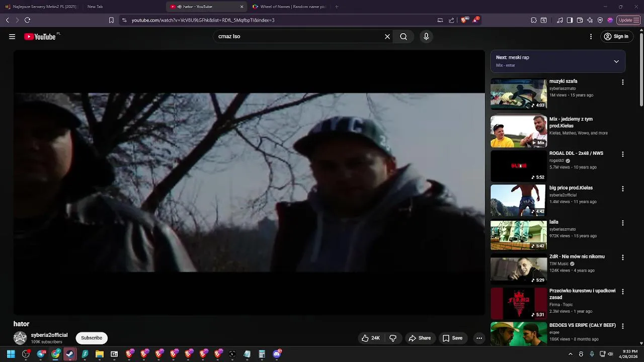Open Brave VPN shield icon
The height and width of the screenshot is (362, 644).
click(600, 20)
